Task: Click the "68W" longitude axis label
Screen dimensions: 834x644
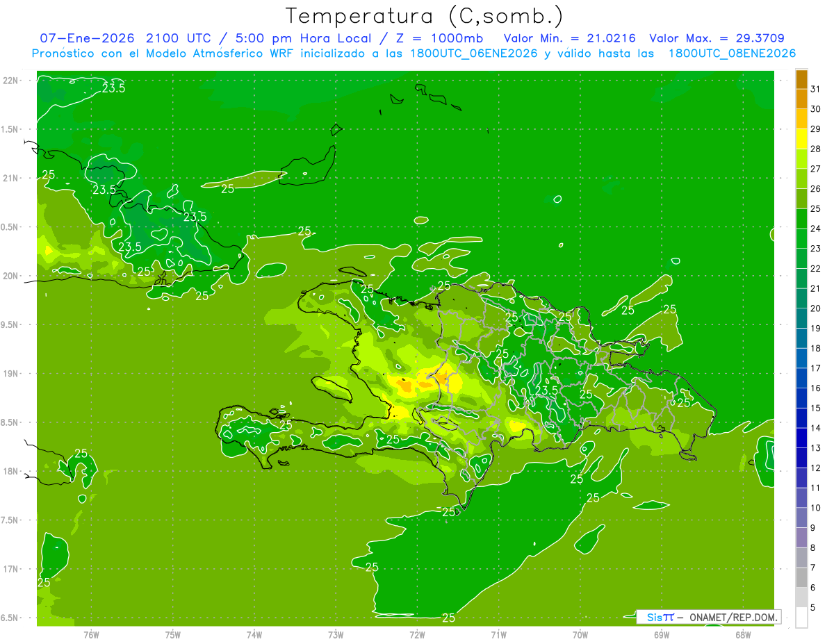Action: (743, 634)
